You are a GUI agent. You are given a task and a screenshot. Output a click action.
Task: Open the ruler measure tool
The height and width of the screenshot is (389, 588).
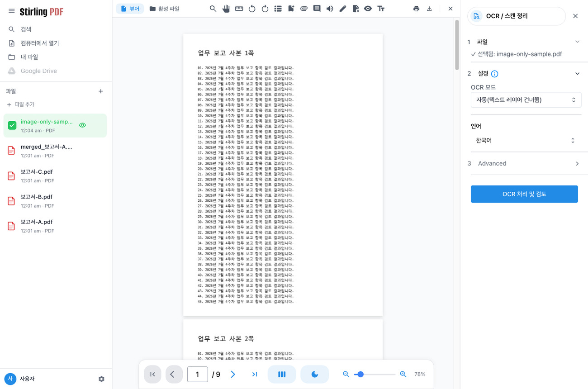[239, 9]
